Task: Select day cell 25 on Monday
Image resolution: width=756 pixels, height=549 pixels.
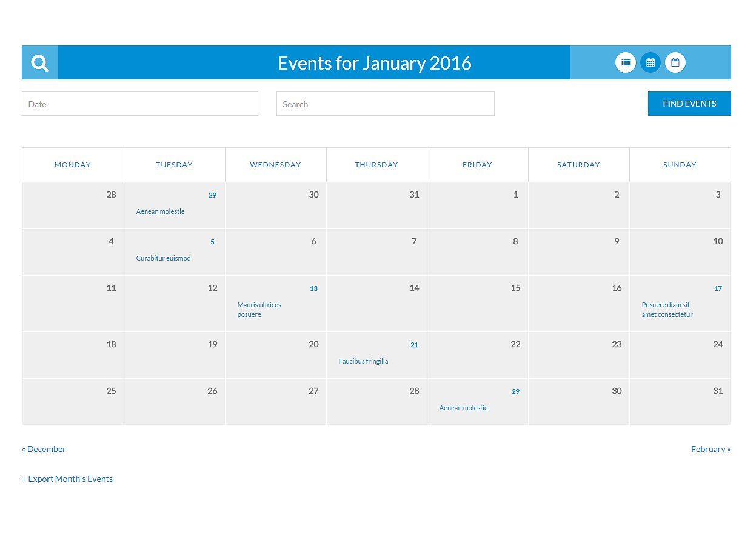Action: point(73,402)
